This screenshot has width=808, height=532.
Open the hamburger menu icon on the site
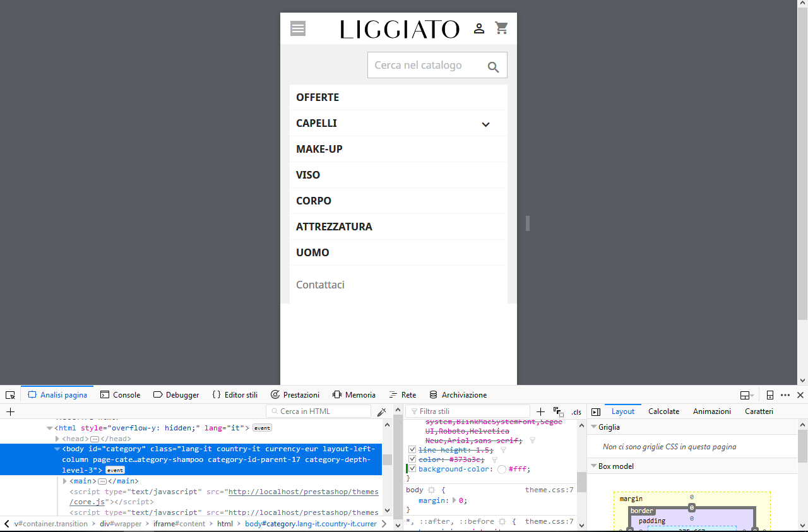pos(298,28)
